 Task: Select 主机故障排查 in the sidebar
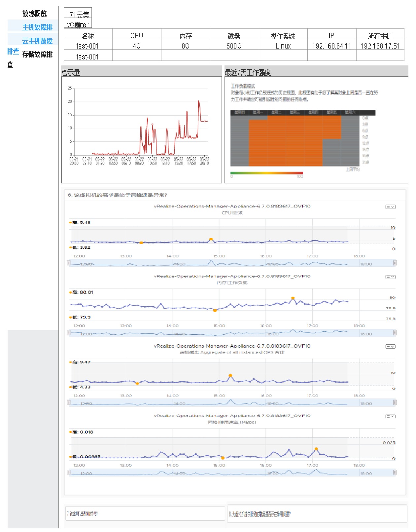[37, 27]
